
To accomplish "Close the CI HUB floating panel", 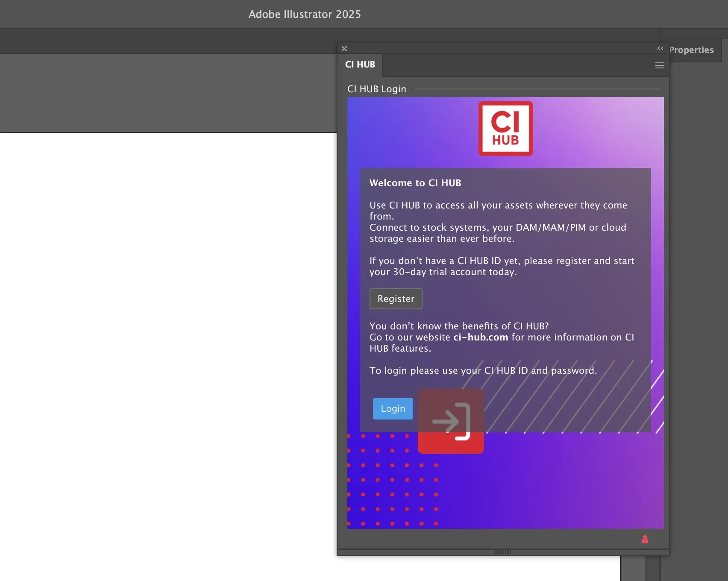I will [x=344, y=49].
